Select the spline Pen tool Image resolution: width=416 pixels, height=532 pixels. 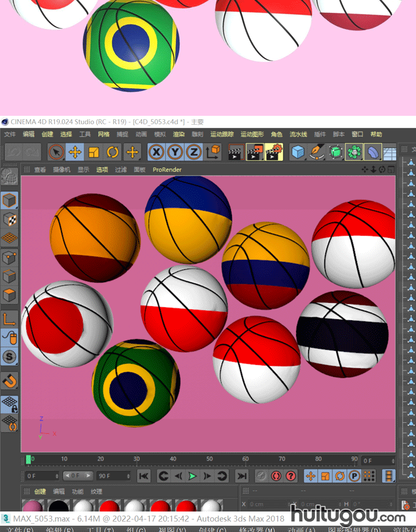317,152
